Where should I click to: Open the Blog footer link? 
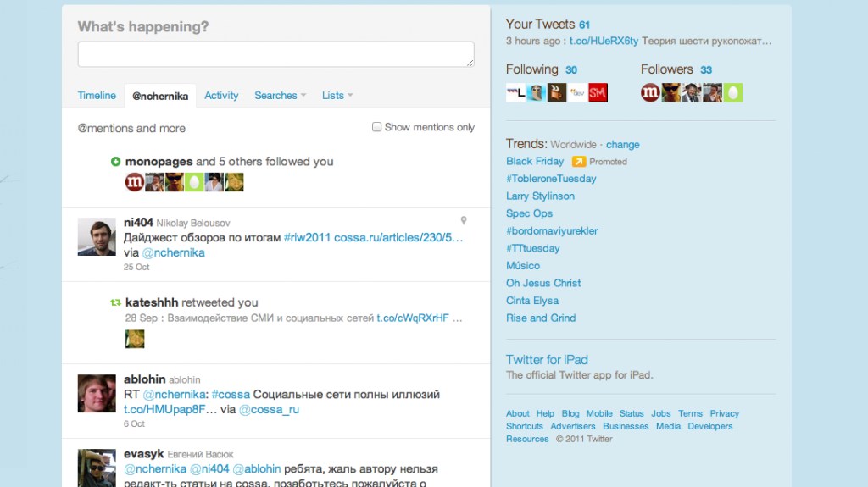click(x=570, y=413)
